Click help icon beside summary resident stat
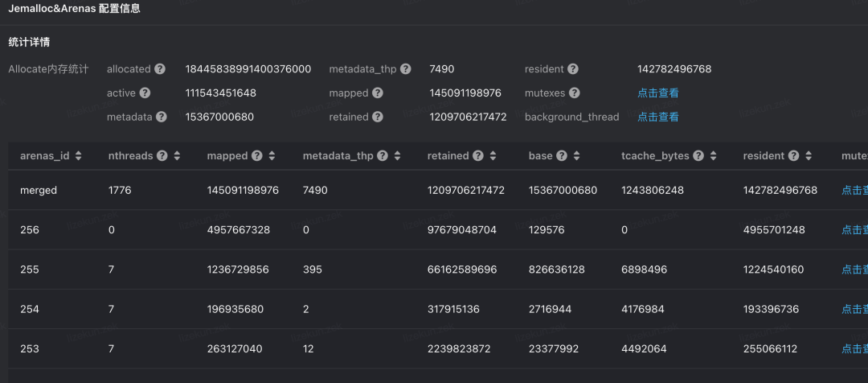The height and width of the screenshot is (383, 868). click(x=573, y=69)
